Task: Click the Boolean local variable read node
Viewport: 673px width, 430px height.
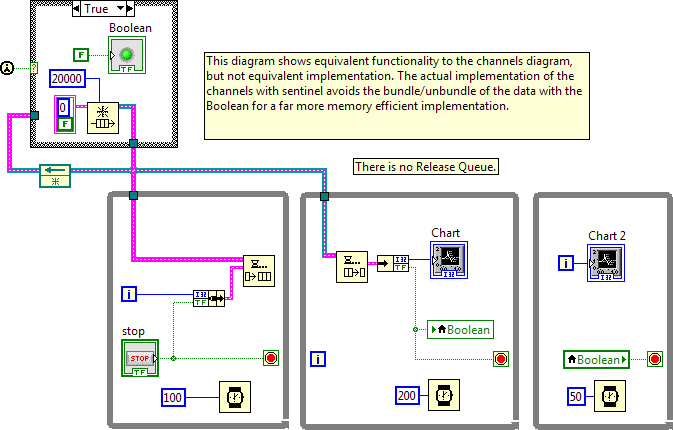Action: [596, 359]
